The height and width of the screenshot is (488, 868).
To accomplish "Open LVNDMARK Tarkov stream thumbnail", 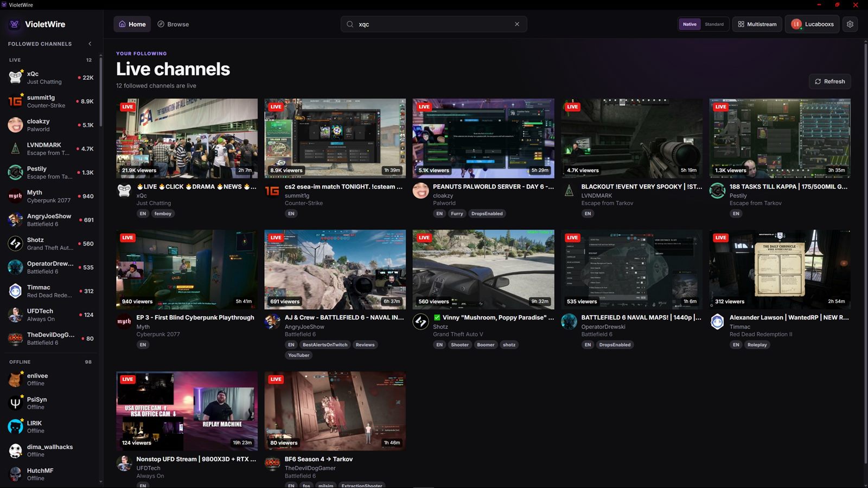I will pyautogui.click(x=631, y=138).
